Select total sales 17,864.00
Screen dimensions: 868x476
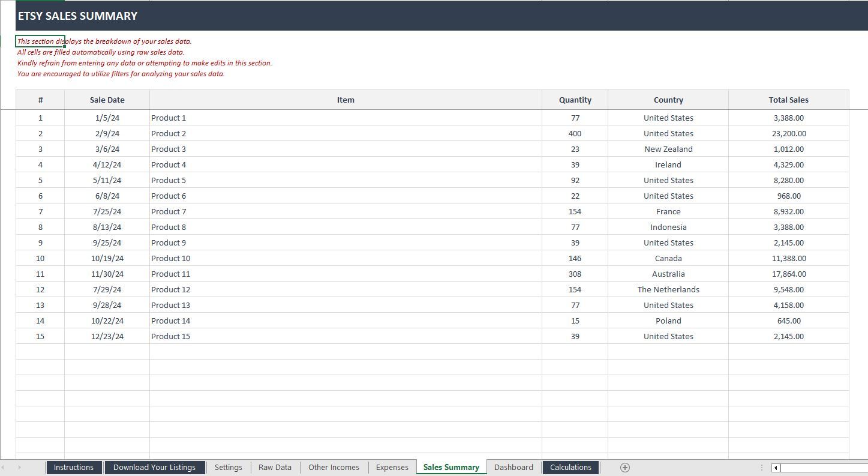[x=788, y=274]
